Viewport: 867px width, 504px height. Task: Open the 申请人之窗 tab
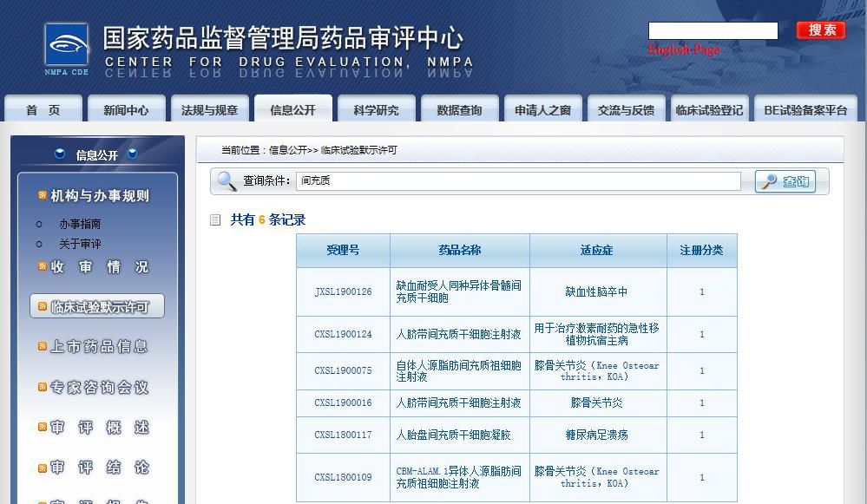[543, 109]
